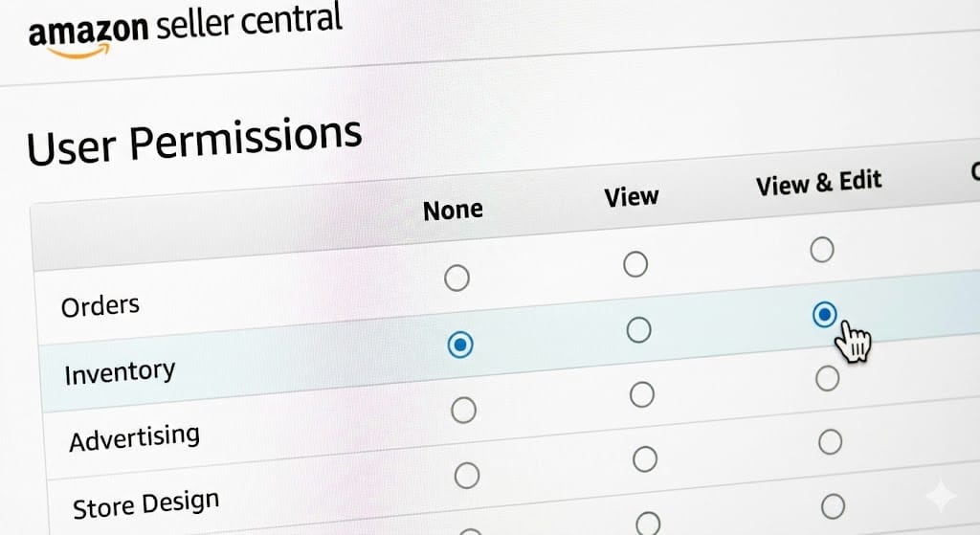Select None for Orders

click(x=457, y=279)
